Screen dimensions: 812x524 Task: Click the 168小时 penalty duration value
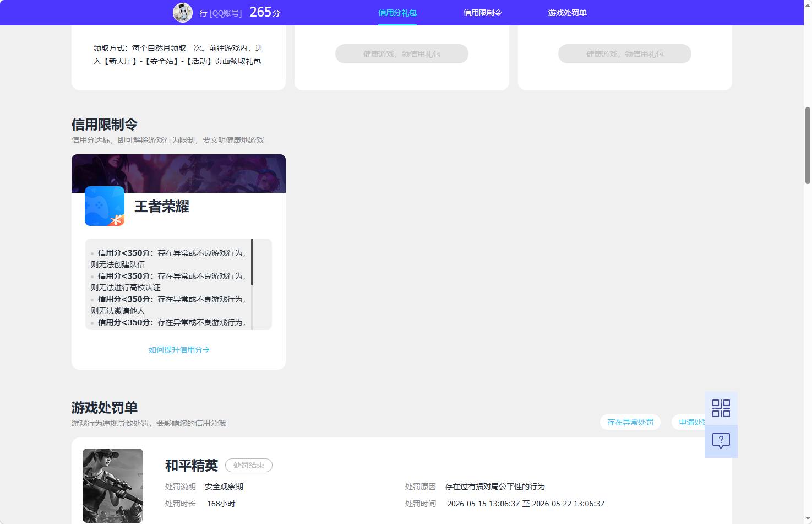pyautogui.click(x=221, y=504)
